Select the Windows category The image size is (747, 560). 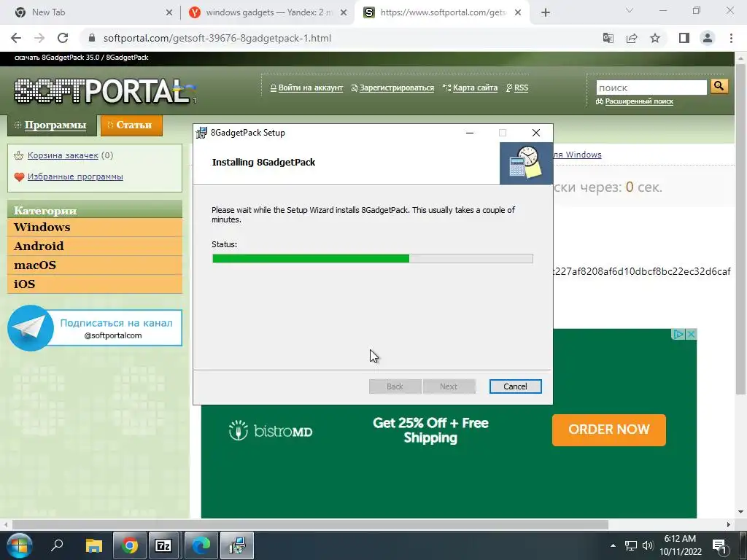click(95, 227)
